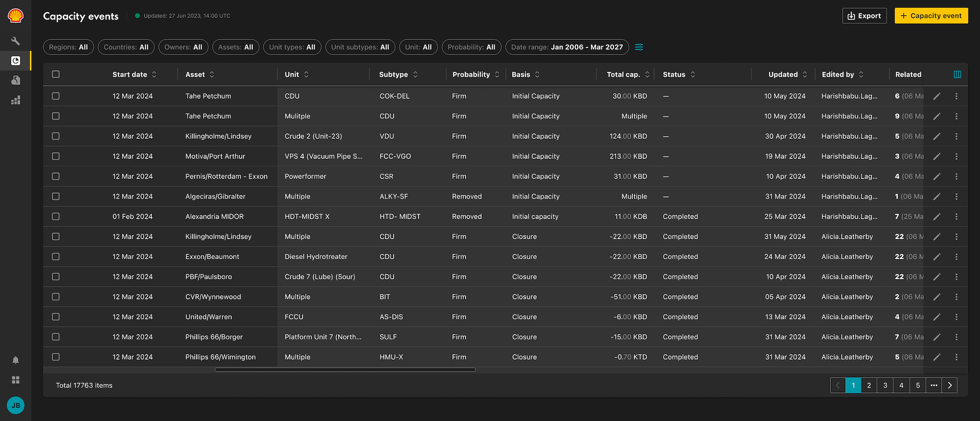
Task: Open the Date range filter
Action: pyautogui.click(x=567, y=47)
